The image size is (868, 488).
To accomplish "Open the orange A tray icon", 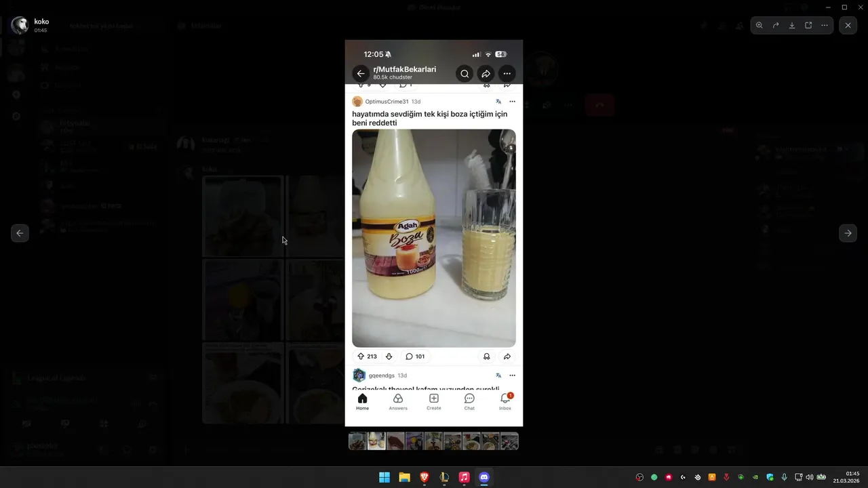I will coord(712,477).
